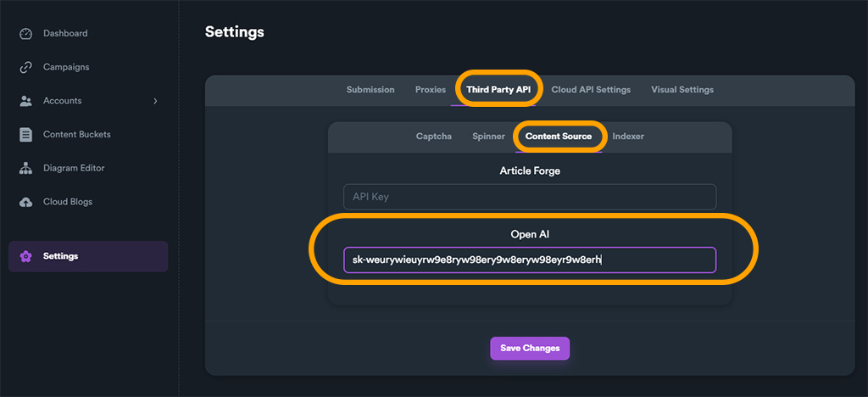Image resolution: width=868 pixels, height=397 pixels.
Task: Click the Accounts people icon
Action: (x=25, y=101)
